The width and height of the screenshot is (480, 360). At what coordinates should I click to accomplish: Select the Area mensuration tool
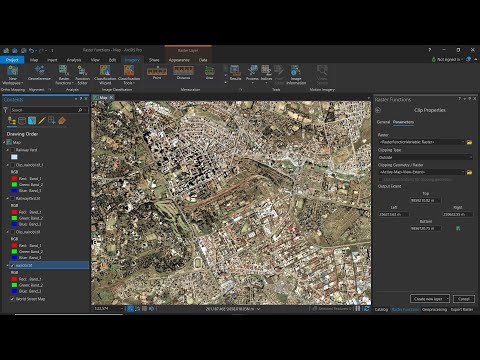point(209,73)
